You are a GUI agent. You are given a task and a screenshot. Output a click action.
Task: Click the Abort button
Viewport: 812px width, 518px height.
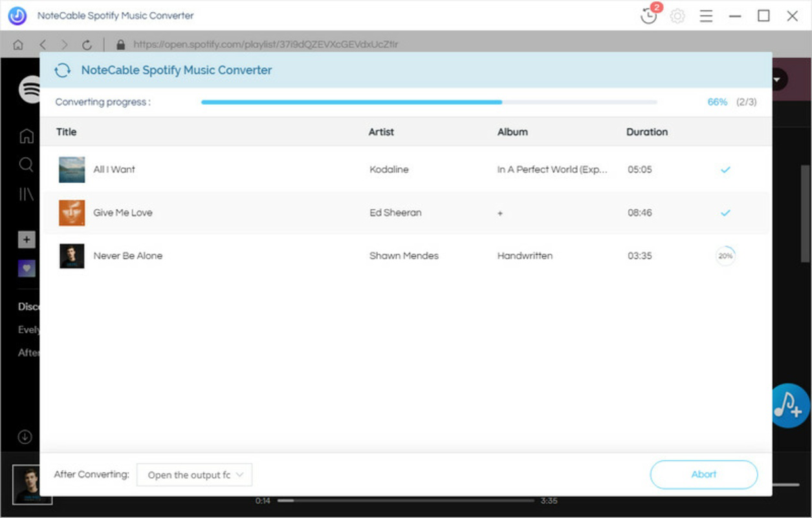pyautogui.click(x=704, y=475)
